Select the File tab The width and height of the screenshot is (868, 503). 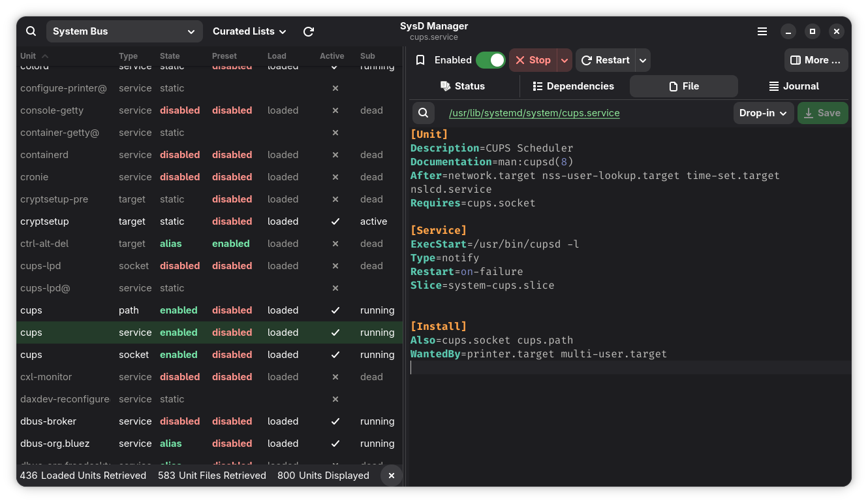[684, 86]
